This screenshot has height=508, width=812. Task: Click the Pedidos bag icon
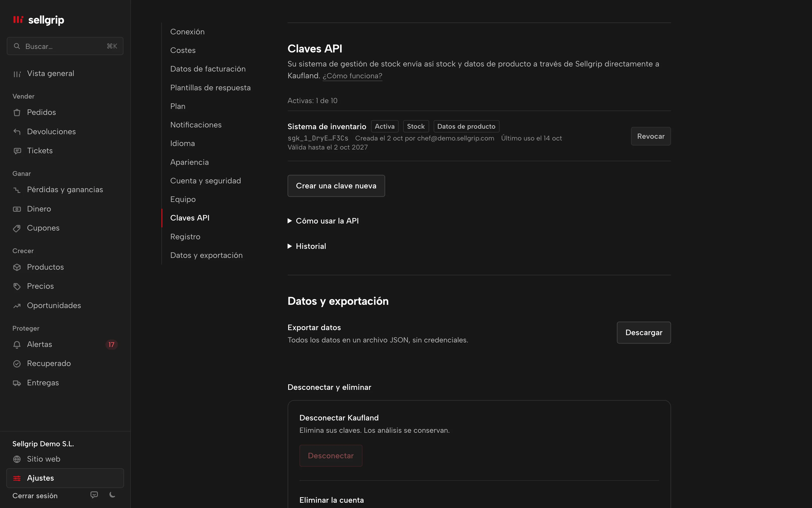[17, 113]
